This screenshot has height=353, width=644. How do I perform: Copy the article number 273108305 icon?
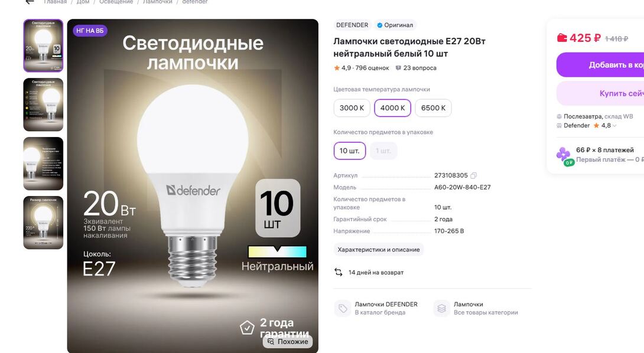[473, 175]
